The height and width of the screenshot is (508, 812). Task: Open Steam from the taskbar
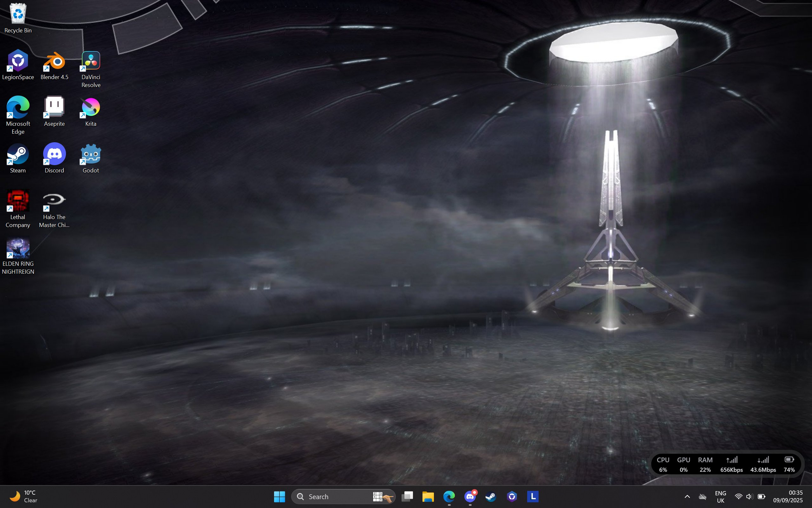click(x=491, y=497)
